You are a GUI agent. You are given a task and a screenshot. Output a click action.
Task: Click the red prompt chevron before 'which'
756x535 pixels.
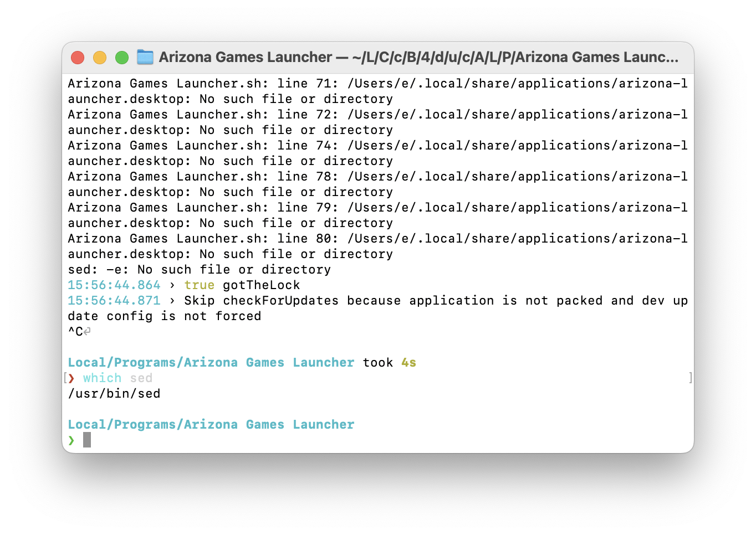[x=71, y=378]
